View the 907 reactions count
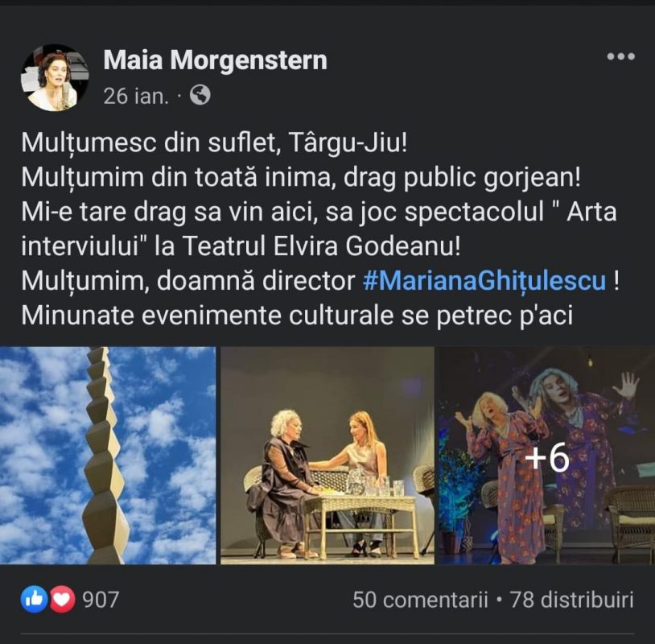 [101, 599]
